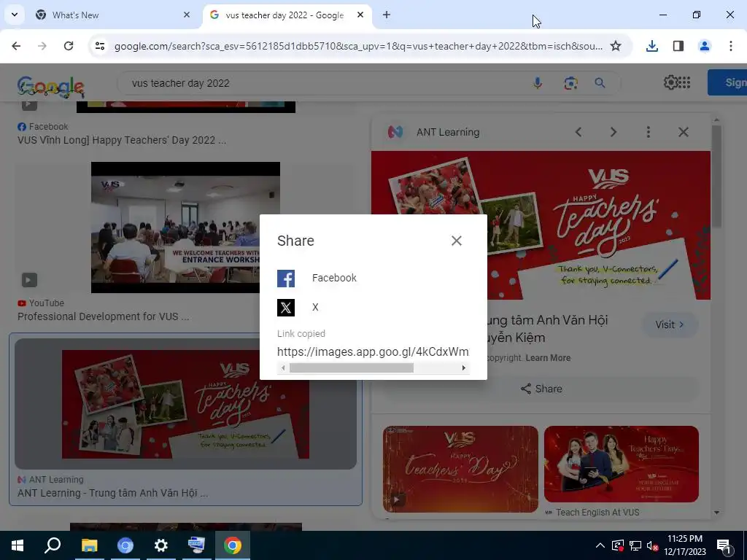Close the What's New tab
The width and height of the screenshot is (747, 560).
tap(186, 15)
